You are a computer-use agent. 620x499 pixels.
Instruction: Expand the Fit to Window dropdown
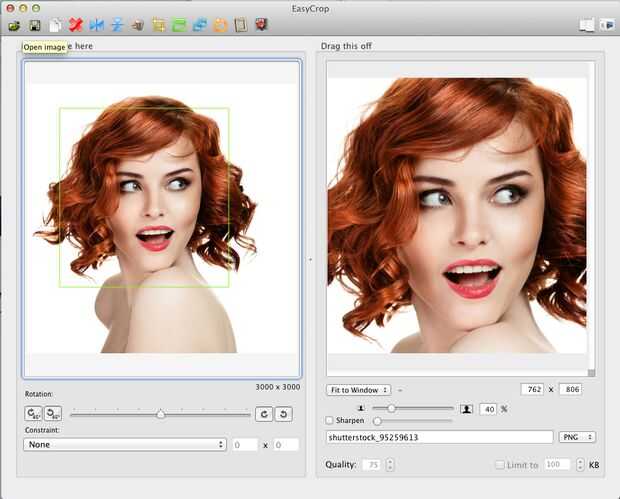358,389
